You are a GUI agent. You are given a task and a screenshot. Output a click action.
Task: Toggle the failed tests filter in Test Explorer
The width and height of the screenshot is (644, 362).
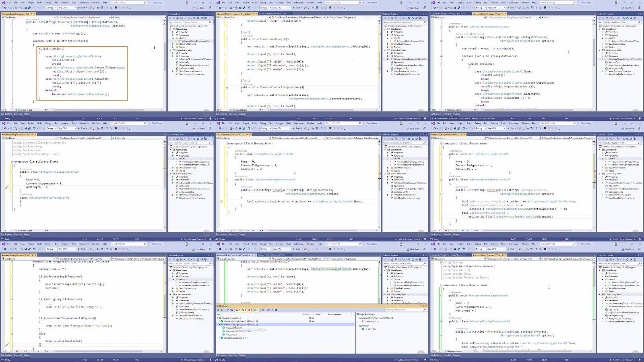(250, 310)
